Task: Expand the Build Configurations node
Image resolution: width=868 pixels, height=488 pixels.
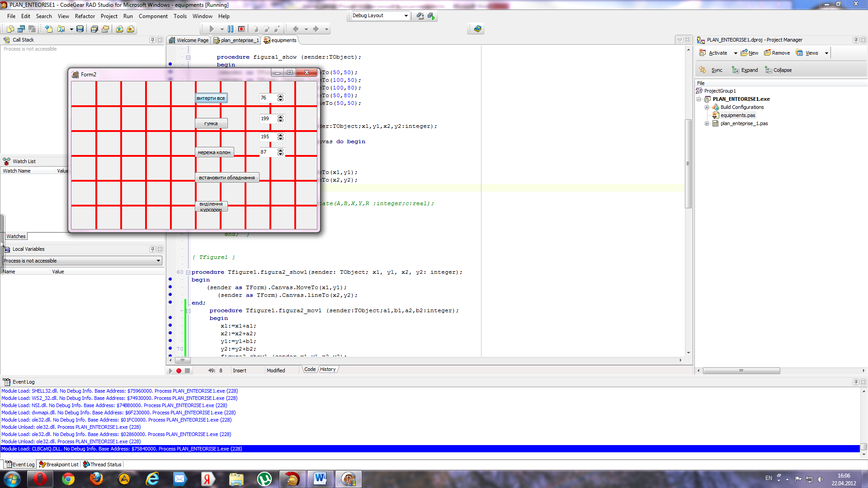Action: [707, 107]
